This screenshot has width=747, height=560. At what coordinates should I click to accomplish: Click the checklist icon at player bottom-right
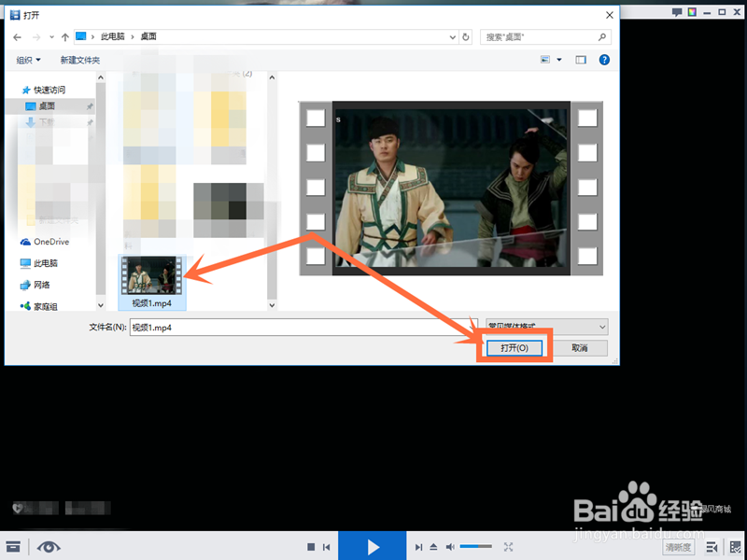[736, 547]
